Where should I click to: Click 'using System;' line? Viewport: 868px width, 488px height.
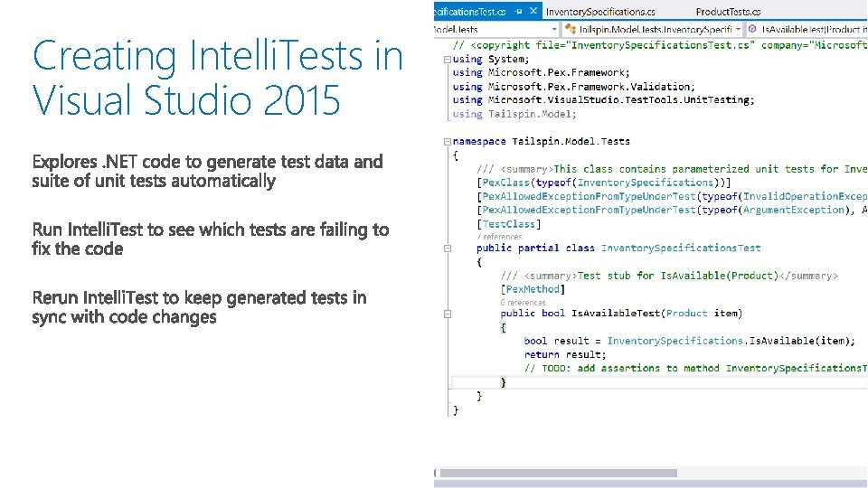pyautogui.click(x=490, y=60)
